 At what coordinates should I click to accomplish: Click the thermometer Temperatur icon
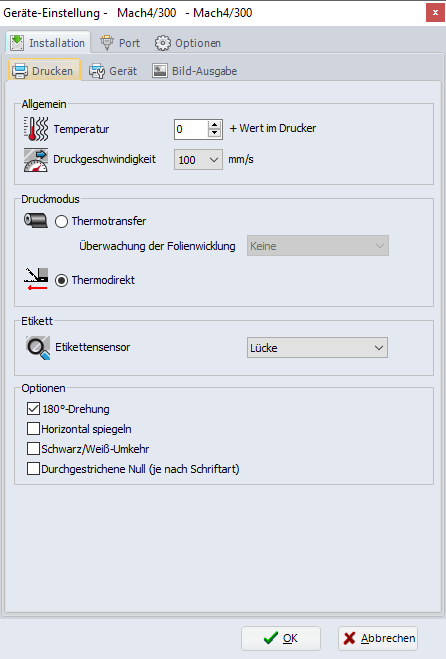(36, 129)
